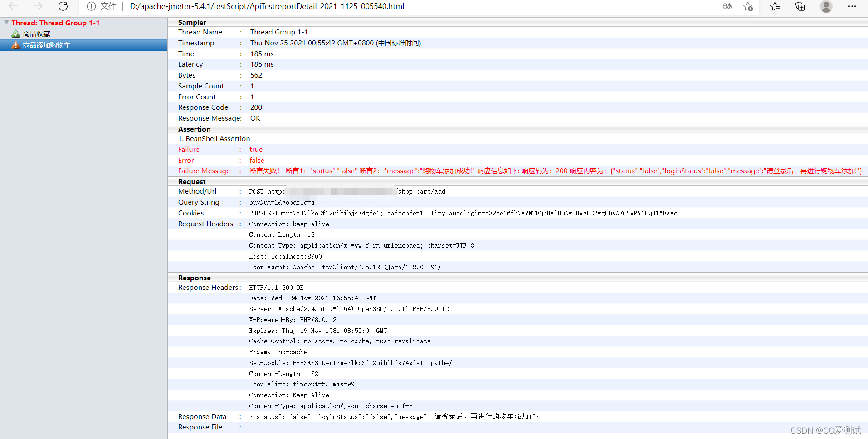Click the Query String buyNum value

(x=282, y=202)
